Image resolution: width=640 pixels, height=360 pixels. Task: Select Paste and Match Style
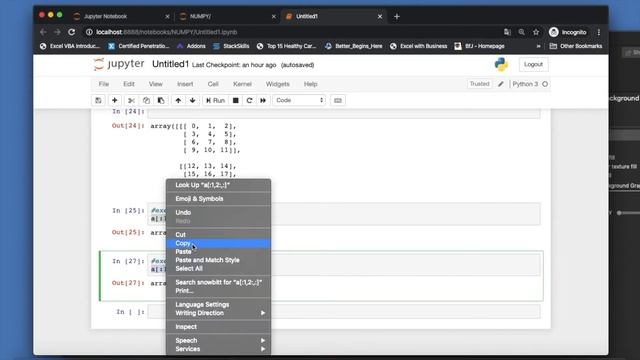tap(218, 260)
